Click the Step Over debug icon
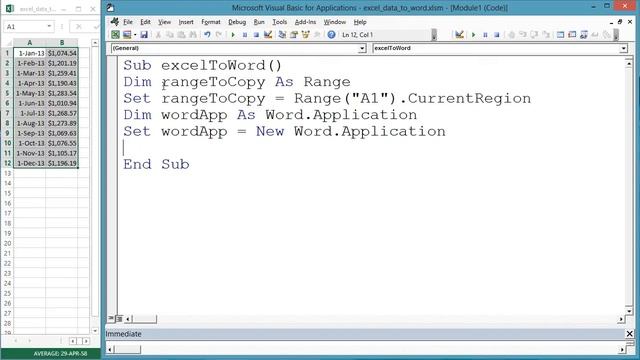 coord(534,35)
